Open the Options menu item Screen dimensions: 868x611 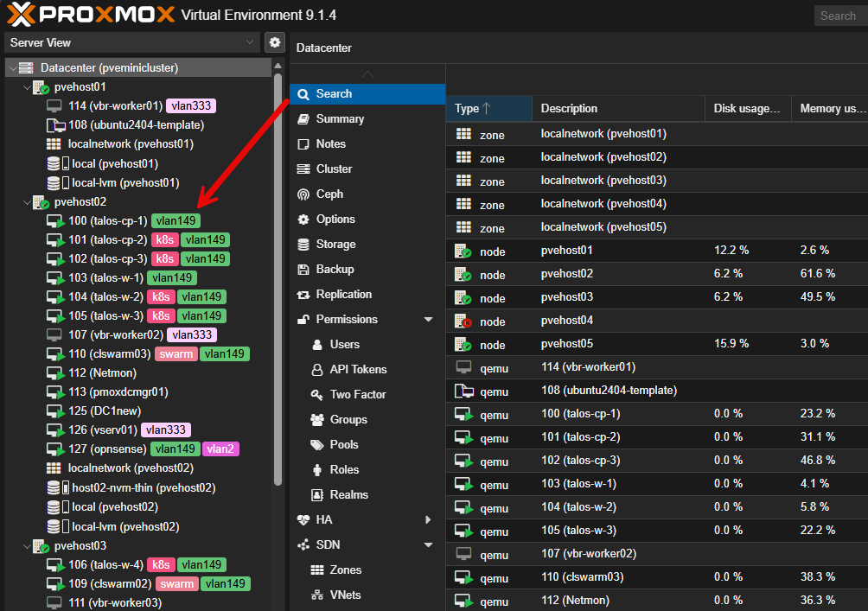click(367, 220)
